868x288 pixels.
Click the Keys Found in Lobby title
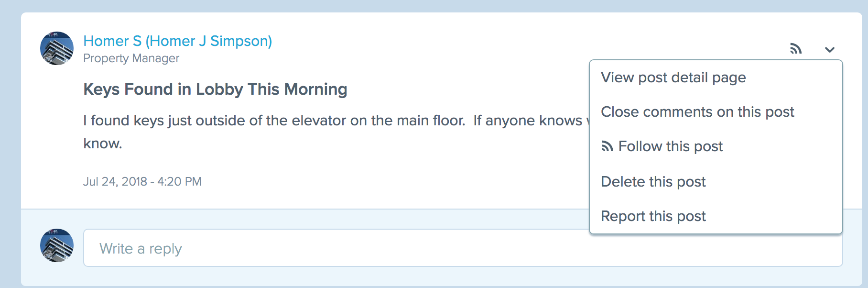(215, 89)
